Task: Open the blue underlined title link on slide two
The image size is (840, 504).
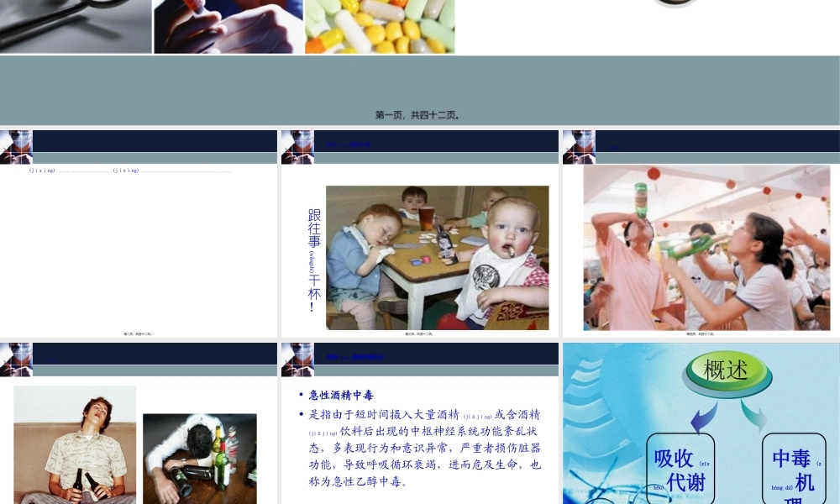Action: 349,144
